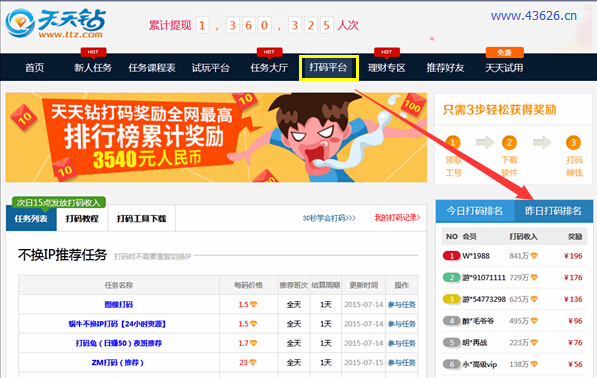The image size is (597, 378).
Task: Open 蜗牛不换IP打码 task link
Action: click(x=117, y=324)
